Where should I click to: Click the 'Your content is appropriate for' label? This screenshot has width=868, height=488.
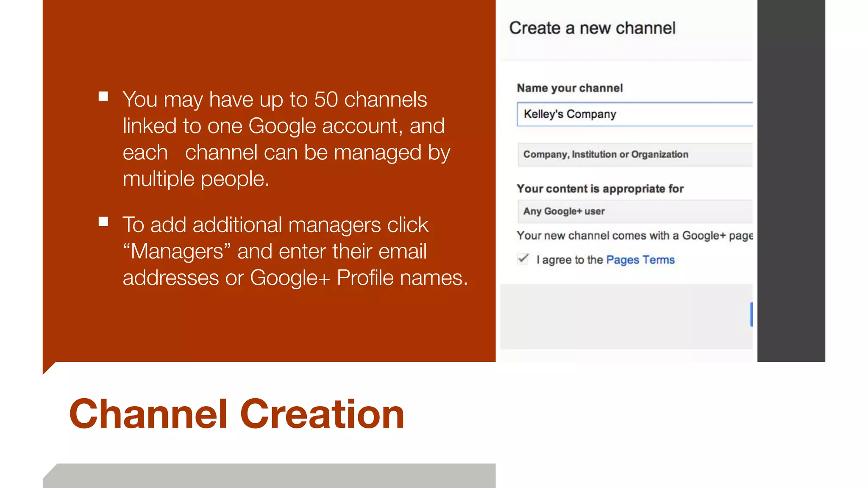point(600,189)
